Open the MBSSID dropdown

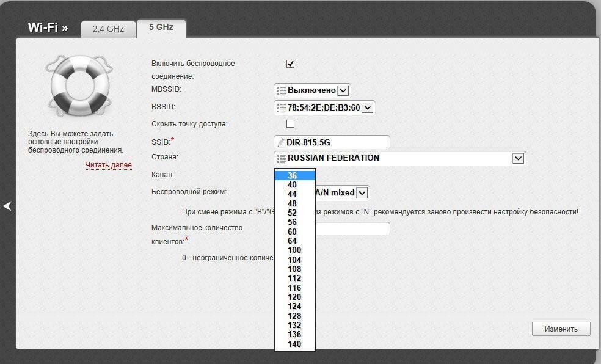[x=343, y=90]
